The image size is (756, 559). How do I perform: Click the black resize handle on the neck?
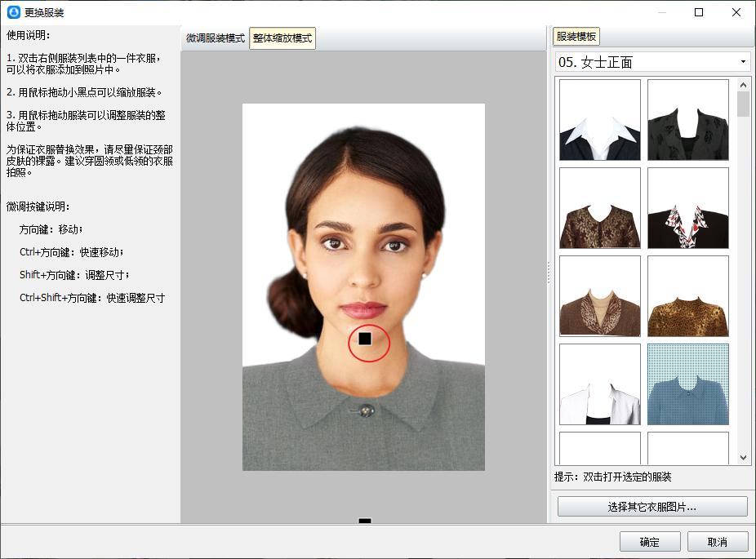(365, 338)
